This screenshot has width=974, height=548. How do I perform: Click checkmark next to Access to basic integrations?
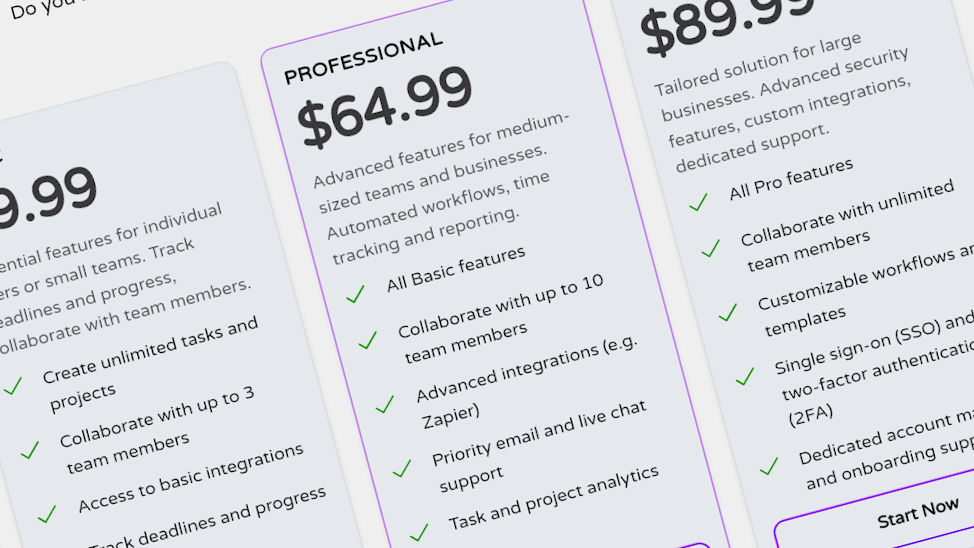(46, 514)
